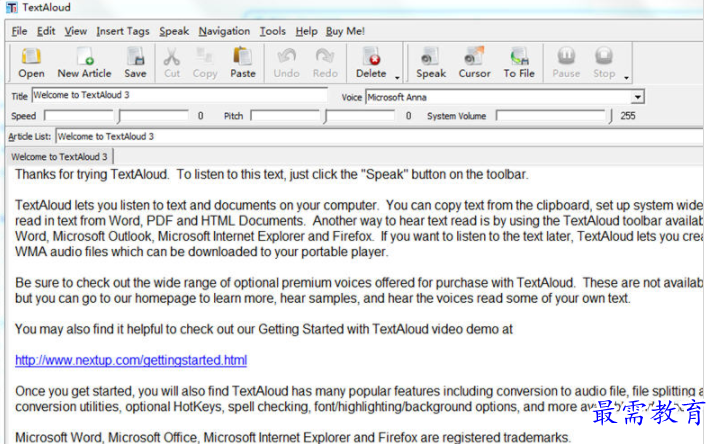Image resolution: width=714 pixels, height=444 pixels.
Task: Open the nextup.com gettingstarted link
Action: pyautogui.click(x=130, y=360)
